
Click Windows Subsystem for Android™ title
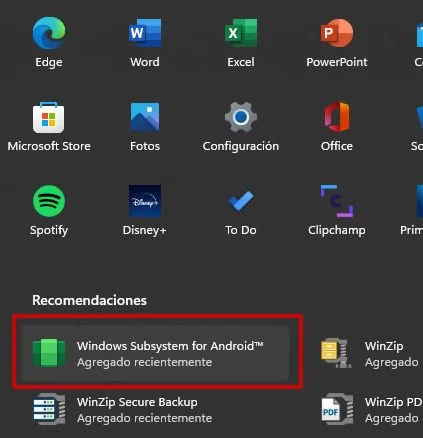click(170, 346)
